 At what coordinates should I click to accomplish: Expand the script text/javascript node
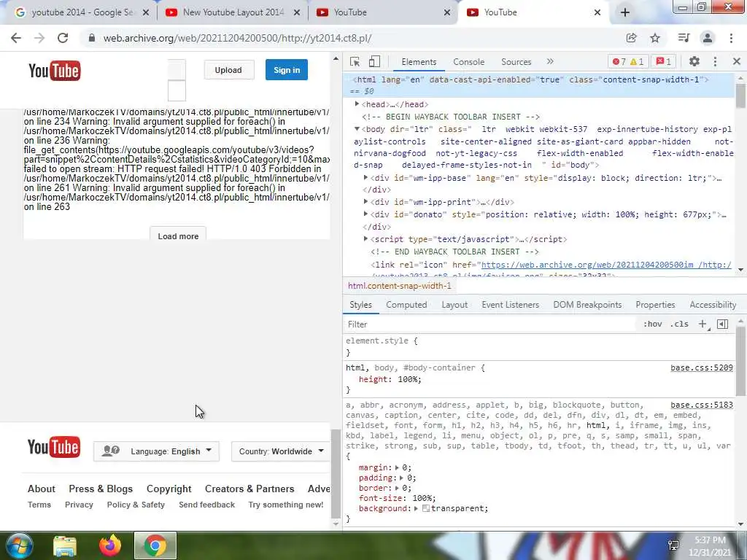tap(365, 239)
